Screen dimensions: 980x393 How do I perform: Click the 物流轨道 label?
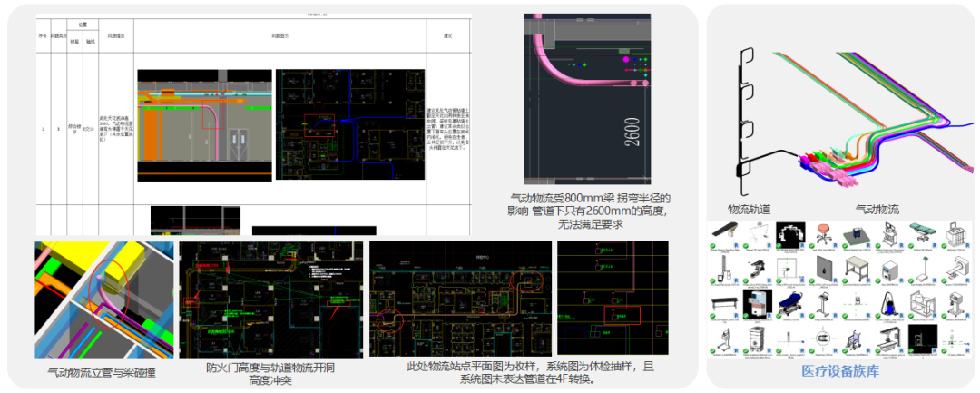pos(750,210)
